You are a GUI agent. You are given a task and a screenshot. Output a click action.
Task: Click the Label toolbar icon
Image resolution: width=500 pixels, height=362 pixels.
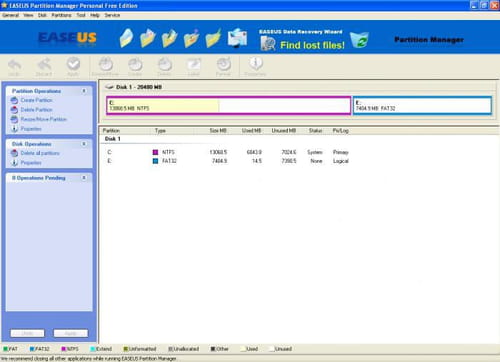pos(194,64)
